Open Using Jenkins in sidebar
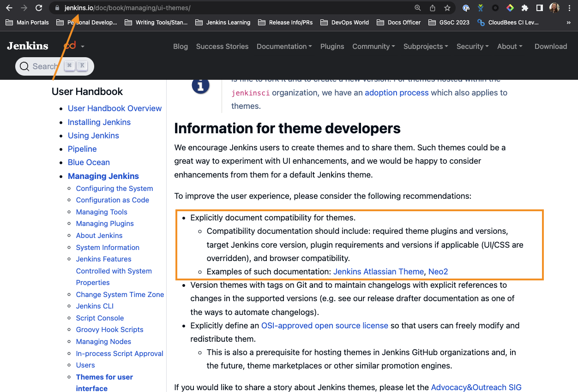 point(93,136)
